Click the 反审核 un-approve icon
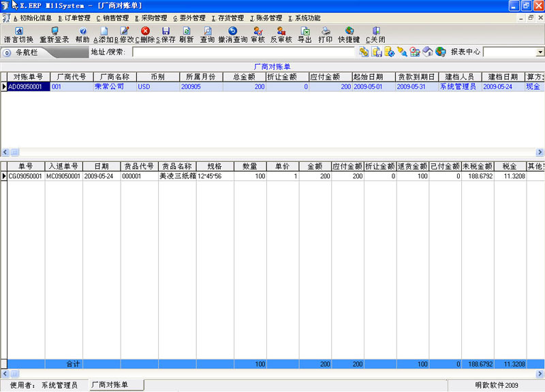Viewport: 545px width, 392px height. [x=281, y=31]
